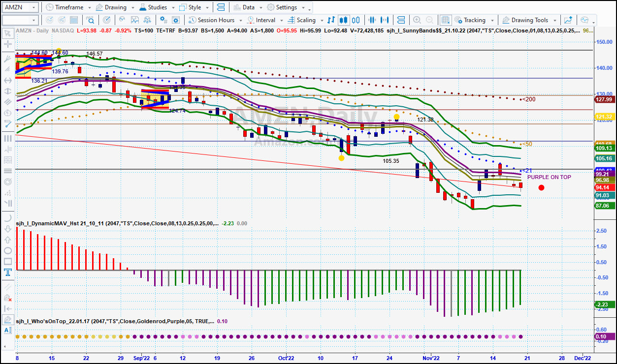Choose the ellipse drawing tool
617x364 pixels.
8,250
